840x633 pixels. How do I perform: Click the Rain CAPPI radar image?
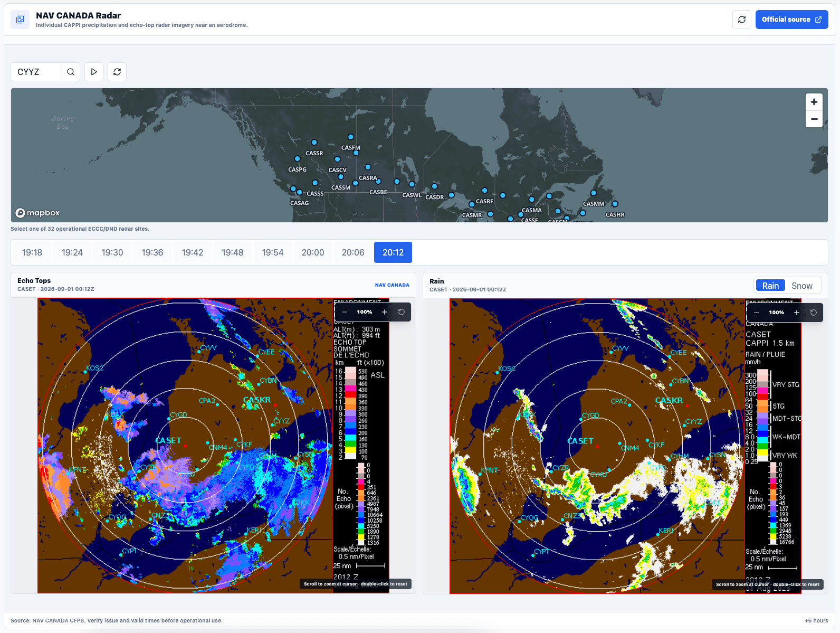tap(625, 446)
